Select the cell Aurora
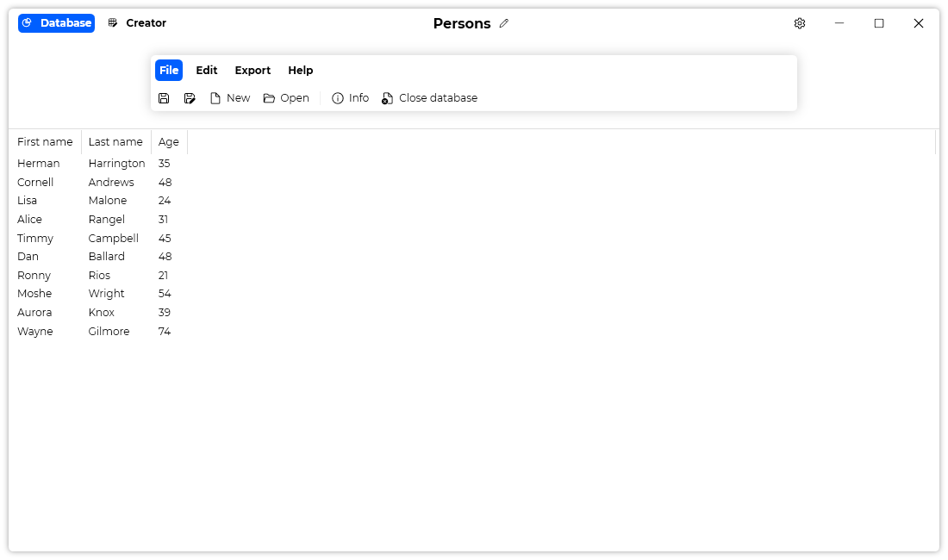The width and height of the screenshot is (948, 560). (34, 313)
